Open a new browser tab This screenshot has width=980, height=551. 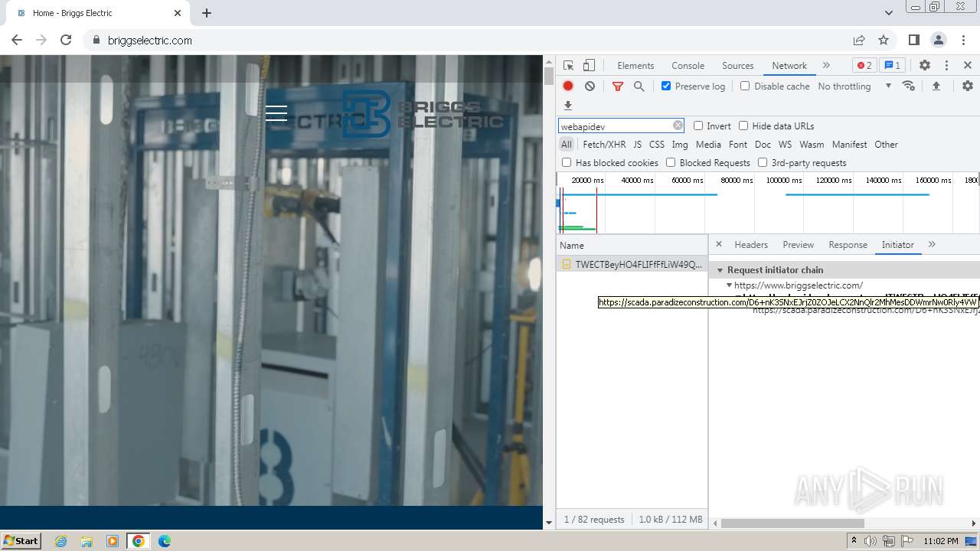click(x=207, y=13)
